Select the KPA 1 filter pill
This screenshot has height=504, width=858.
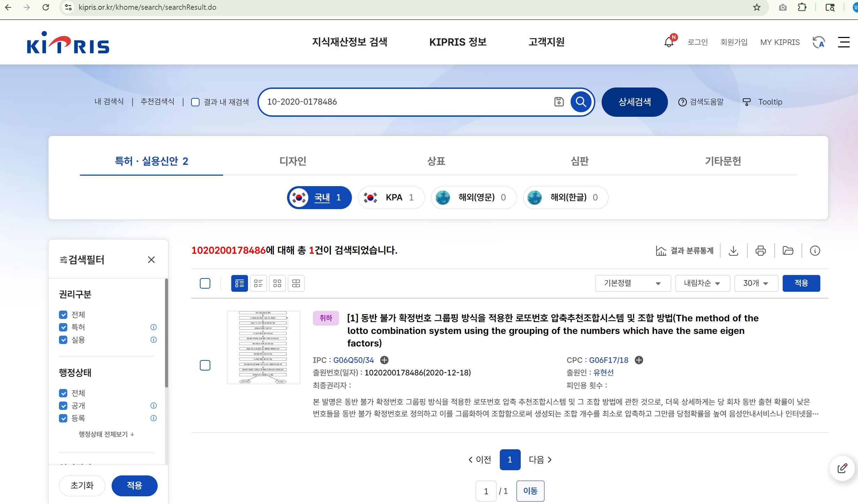(391, 198)
